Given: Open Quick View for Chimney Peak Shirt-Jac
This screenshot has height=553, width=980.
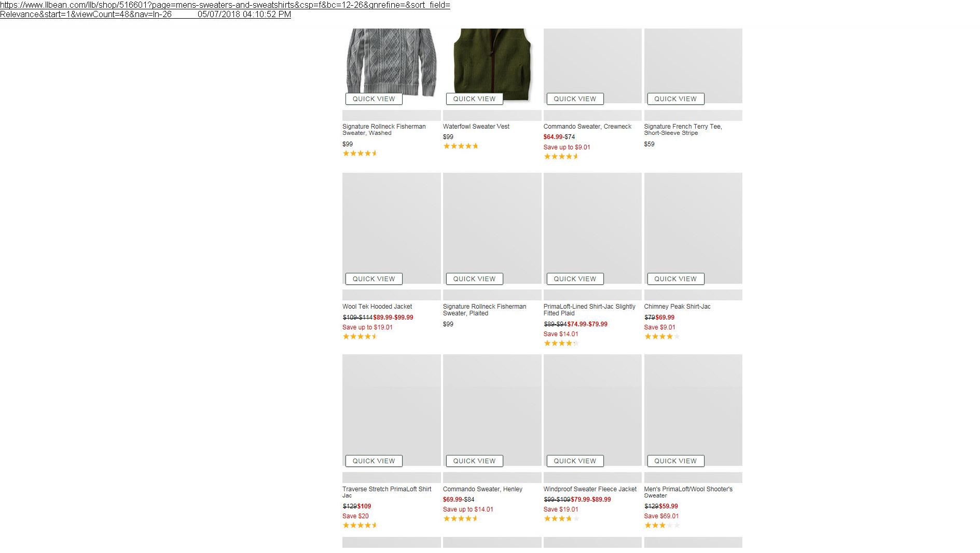Looking at the screenshot, I should 675,279.
